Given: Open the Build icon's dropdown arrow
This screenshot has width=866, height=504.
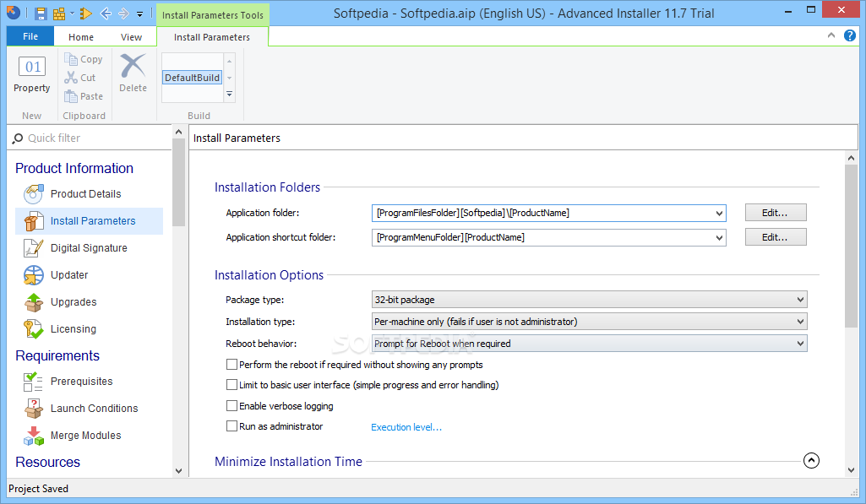Looking at the screenshot, I should coord(73,14).
